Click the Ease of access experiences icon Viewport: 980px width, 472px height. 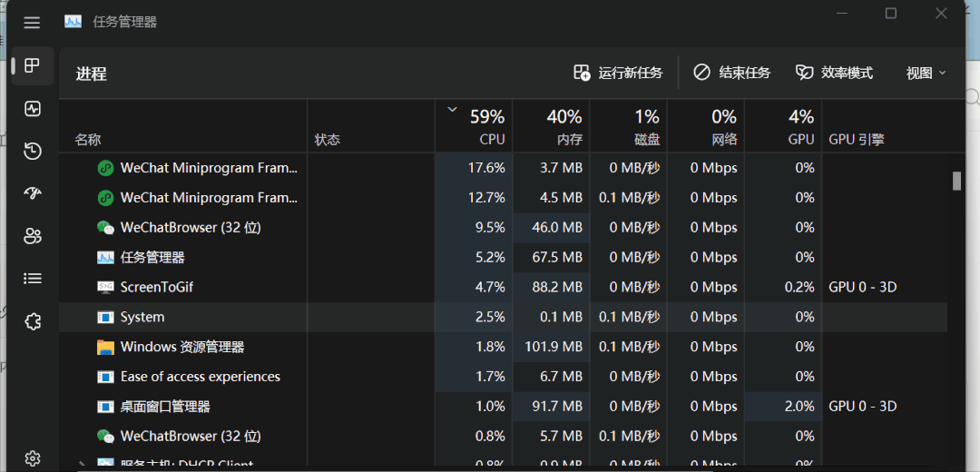[x=105, y=377]
